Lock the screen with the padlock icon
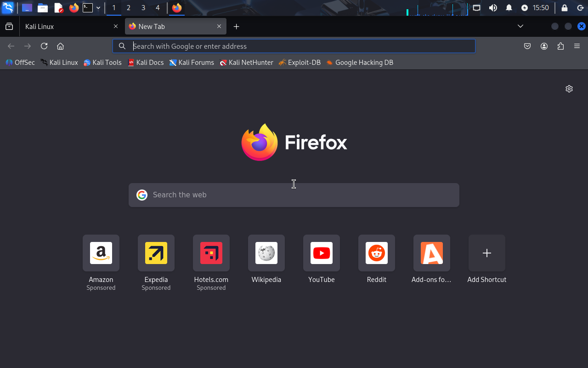Viewport: 588px width, 368px height. [x=565, y=8]
